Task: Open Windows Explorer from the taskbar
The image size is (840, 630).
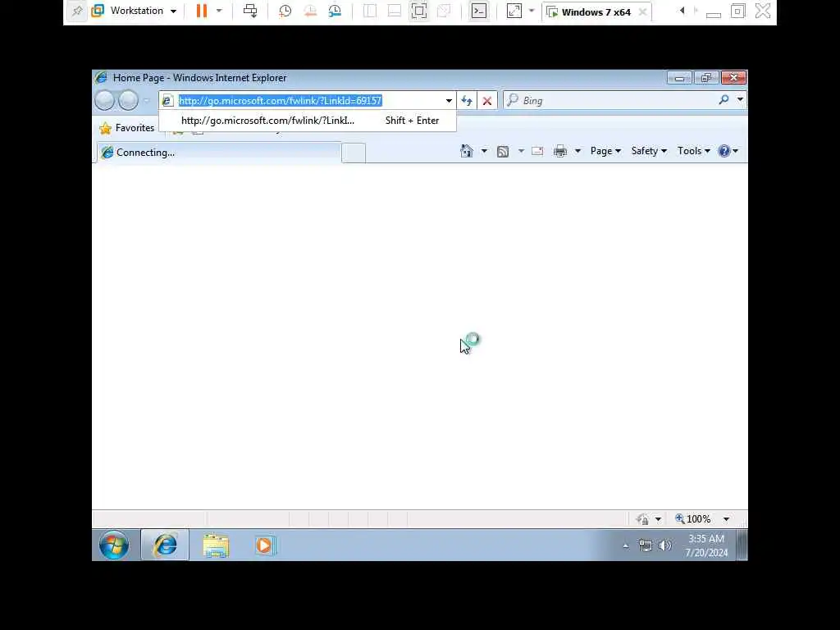Action: click(216, 546)
